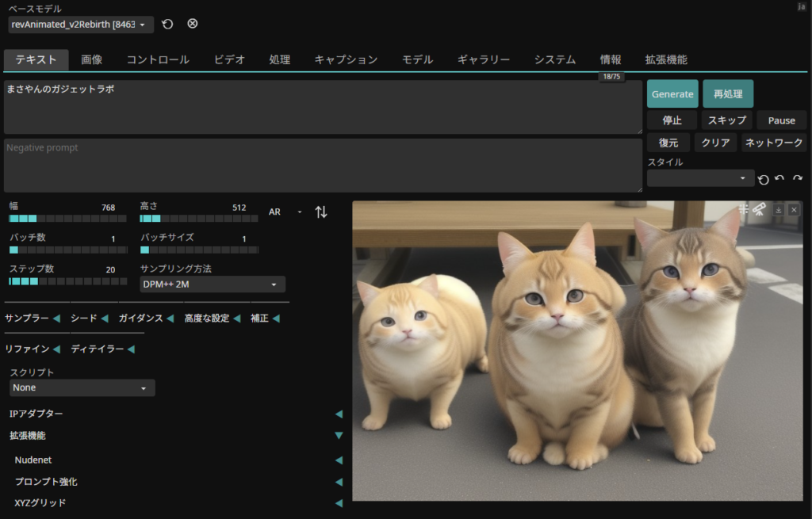Screen dimensions: 812x519
Task: Close the generated image preview
Action: 794,210
